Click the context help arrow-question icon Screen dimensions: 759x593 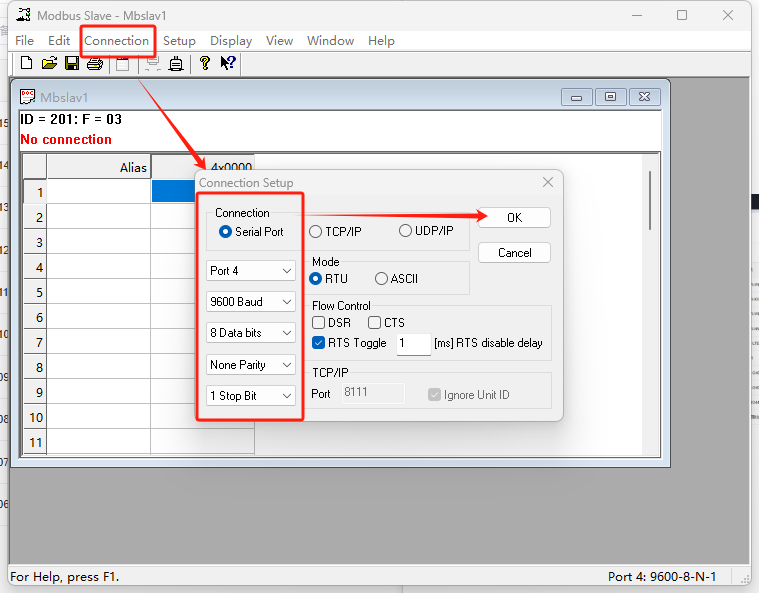coord(228,63)
